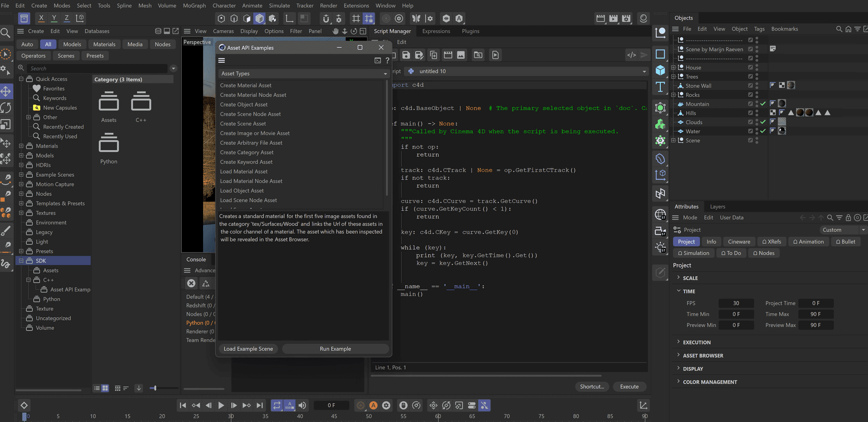The image size is (868, 422).
Task: Click the save script icon in Script Manager
Action: pos(406,55)
